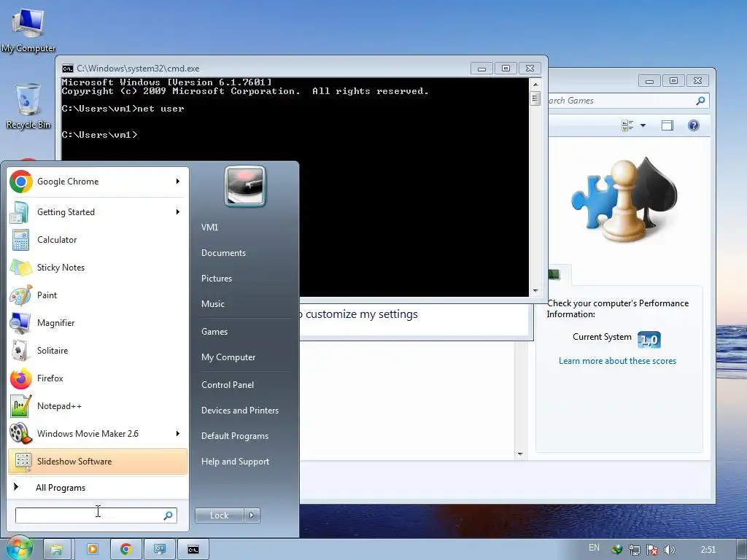Click the taskbar clock 2:51

(708, 550)
